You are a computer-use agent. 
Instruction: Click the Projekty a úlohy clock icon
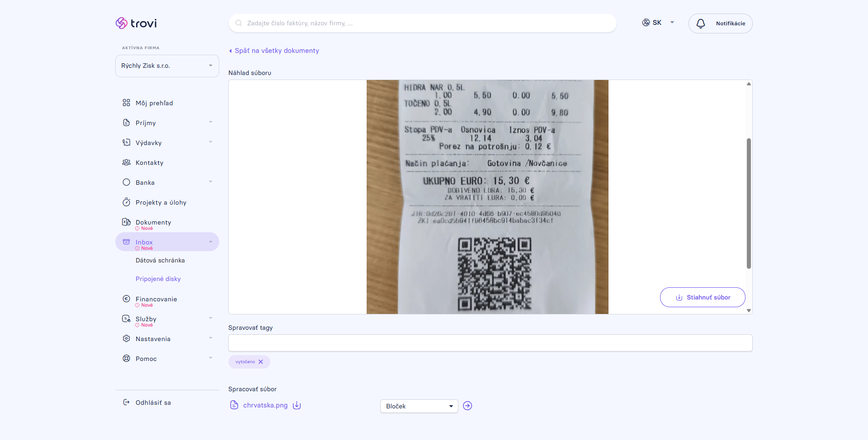(126, 202)
